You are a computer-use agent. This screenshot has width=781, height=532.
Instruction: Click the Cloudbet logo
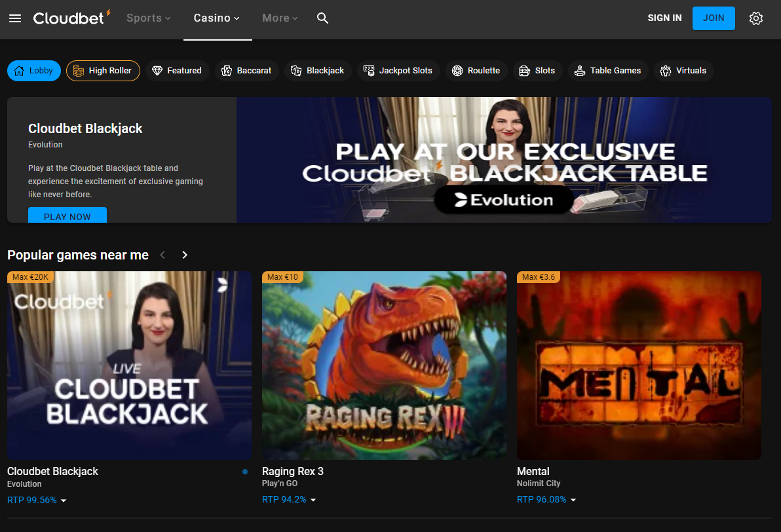click(x=71, y=18)
